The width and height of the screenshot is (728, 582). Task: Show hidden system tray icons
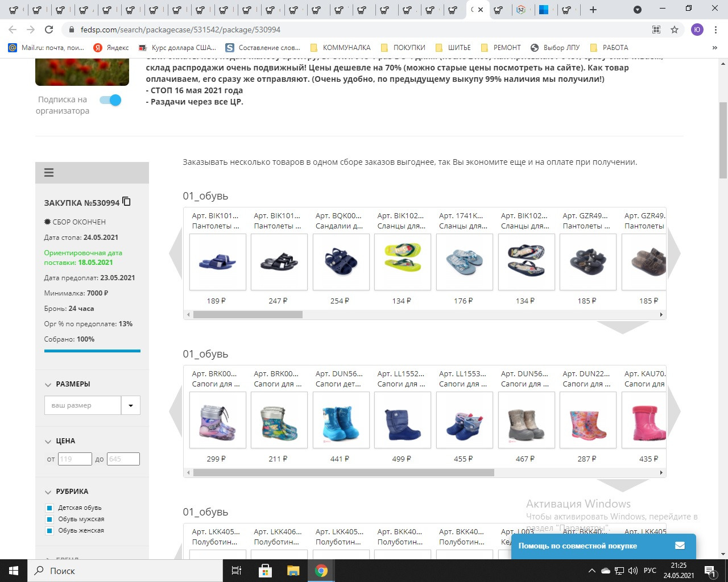[592, 571]
